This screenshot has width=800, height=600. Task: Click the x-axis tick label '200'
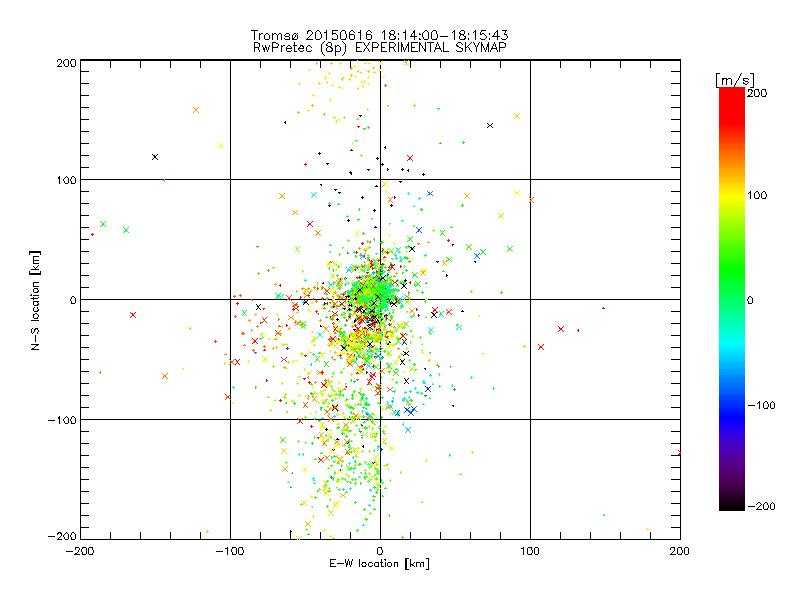coord(680,552)
